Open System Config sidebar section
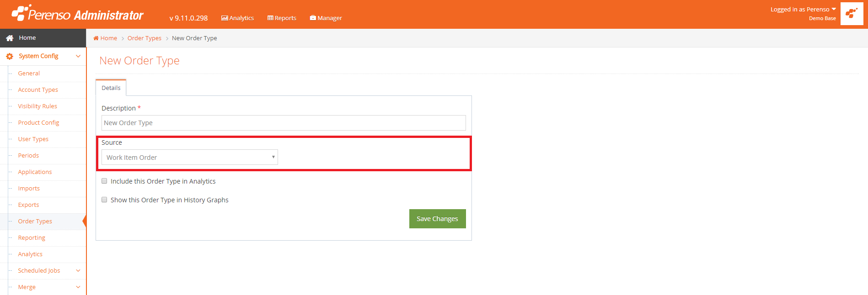Screen dimensions: 868x295 [x=43, y=56]
